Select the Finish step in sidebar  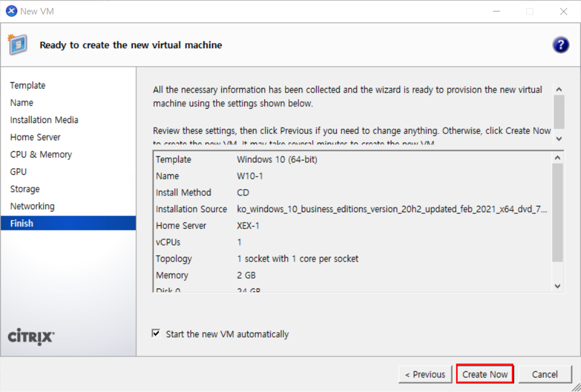coord(68,223)
